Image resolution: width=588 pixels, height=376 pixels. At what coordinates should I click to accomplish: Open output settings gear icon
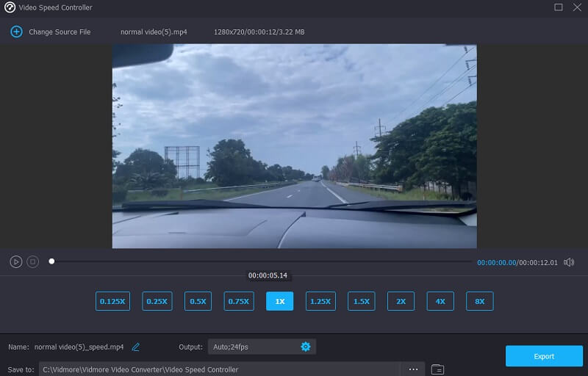(306, 347)
